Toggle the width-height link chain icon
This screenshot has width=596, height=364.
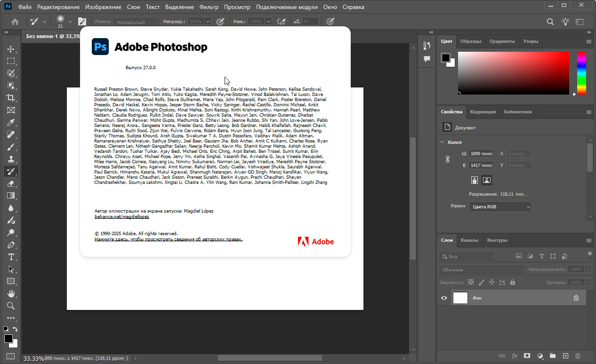tap(448, 159)
